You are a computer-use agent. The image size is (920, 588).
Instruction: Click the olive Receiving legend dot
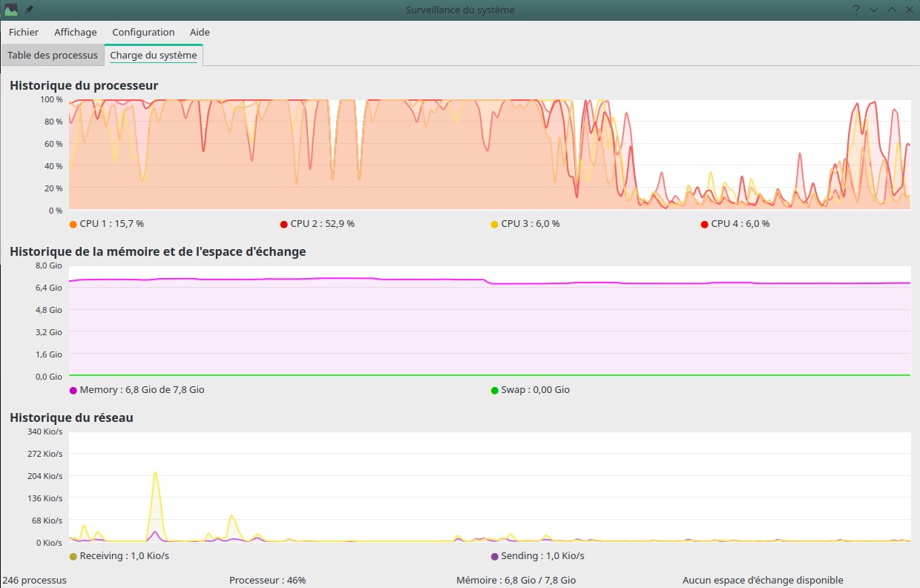tap(73, 556)
